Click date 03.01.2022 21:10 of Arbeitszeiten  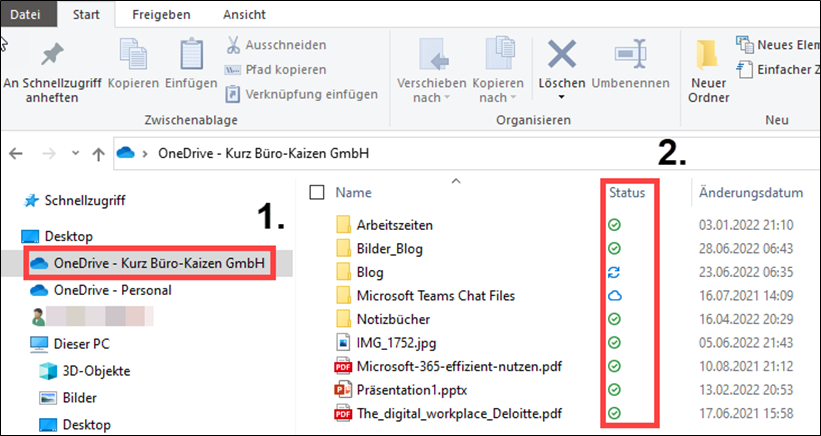tap(746, 225)
